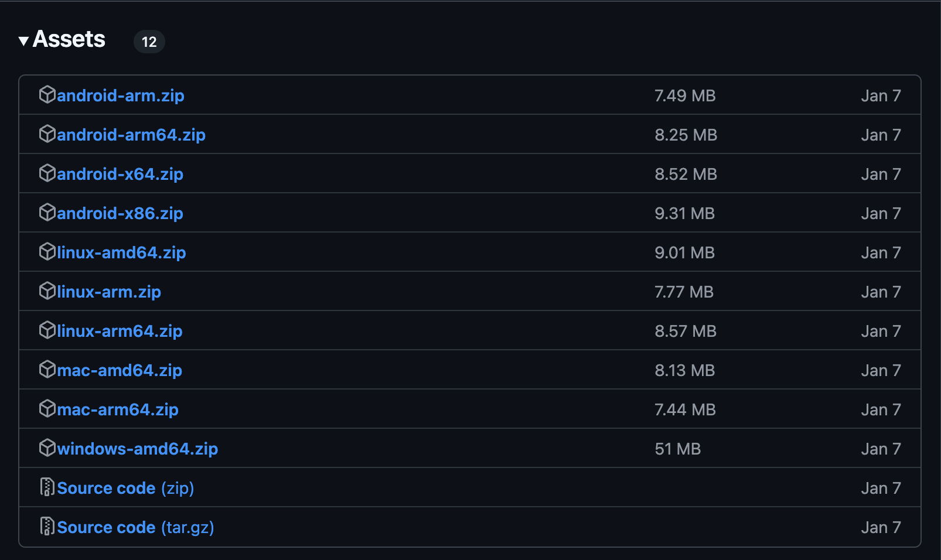Image resolution: width=941 pixels, height=560 pixels.
Task: Click the 7.49 MB size next to android-arm.zip
Action: 686,95
